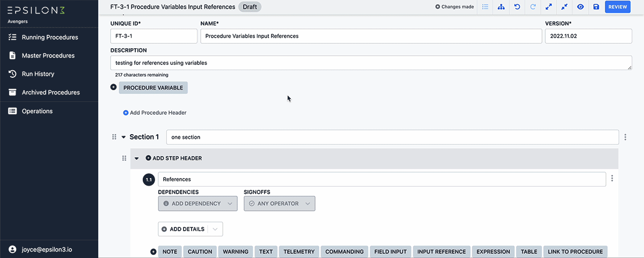Collapse Section 1 with its caret arrow
This screenshot has height=258, width=644.
(x=123, y=137)
